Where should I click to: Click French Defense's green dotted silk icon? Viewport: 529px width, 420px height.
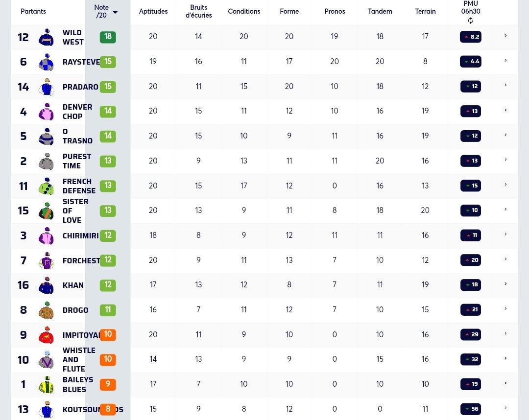click(x=46, y=186)
